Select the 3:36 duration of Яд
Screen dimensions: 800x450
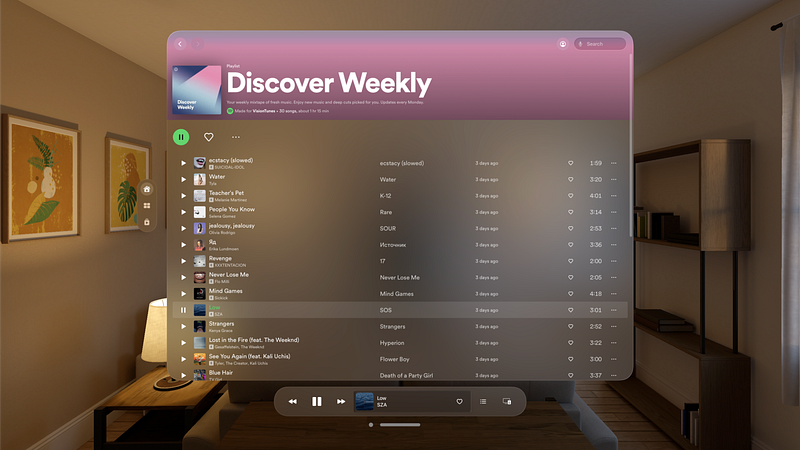[x=595, y=245]
